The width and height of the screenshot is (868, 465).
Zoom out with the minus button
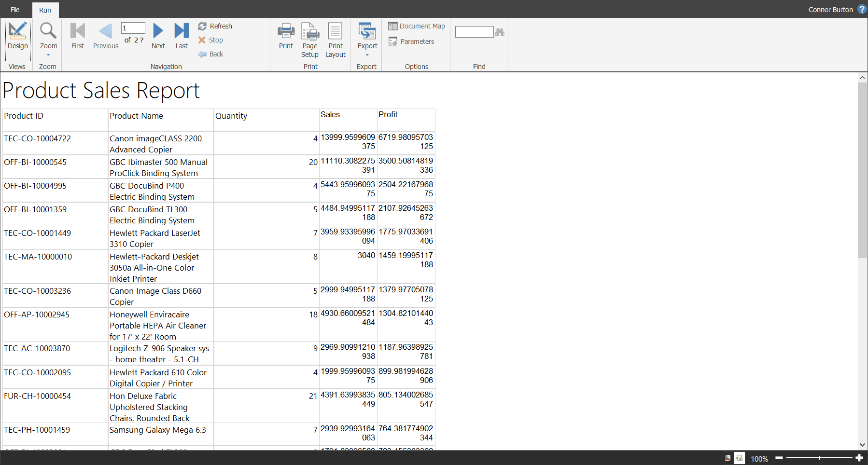pos(779,458)
